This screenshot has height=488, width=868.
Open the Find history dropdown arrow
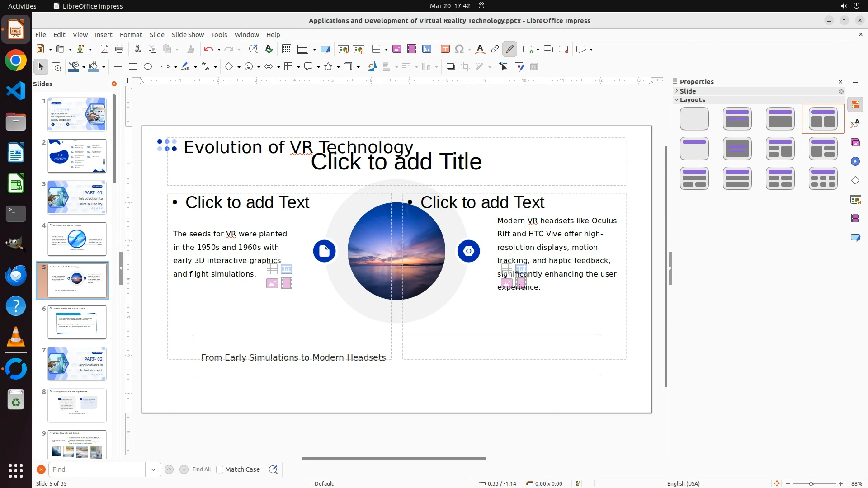[153, 469]
